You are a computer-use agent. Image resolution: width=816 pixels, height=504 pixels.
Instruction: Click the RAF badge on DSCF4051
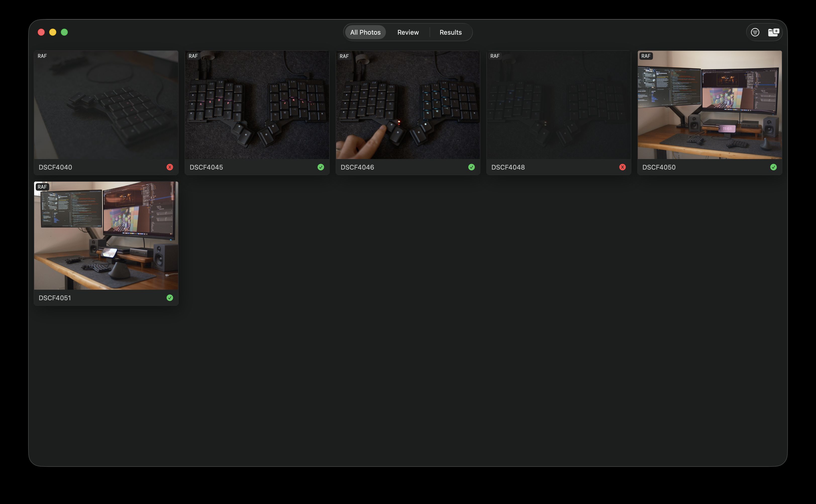pyautogui.click(x=42, y=187)
